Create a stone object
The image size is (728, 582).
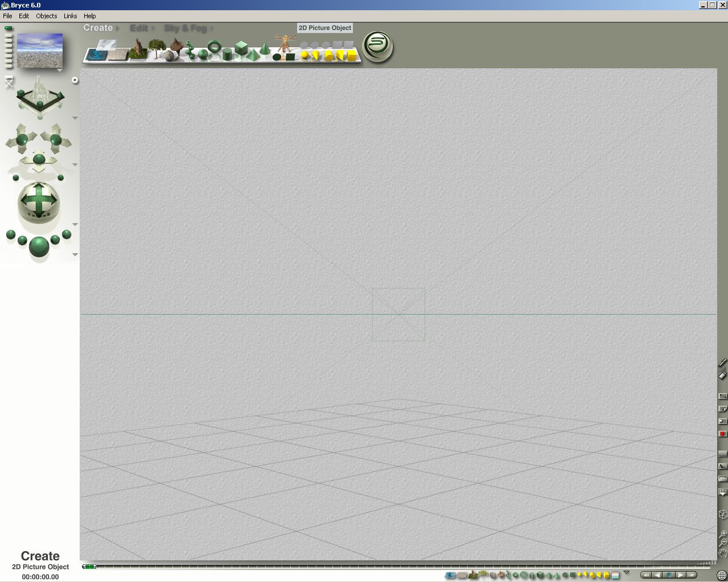coord(169,55)
